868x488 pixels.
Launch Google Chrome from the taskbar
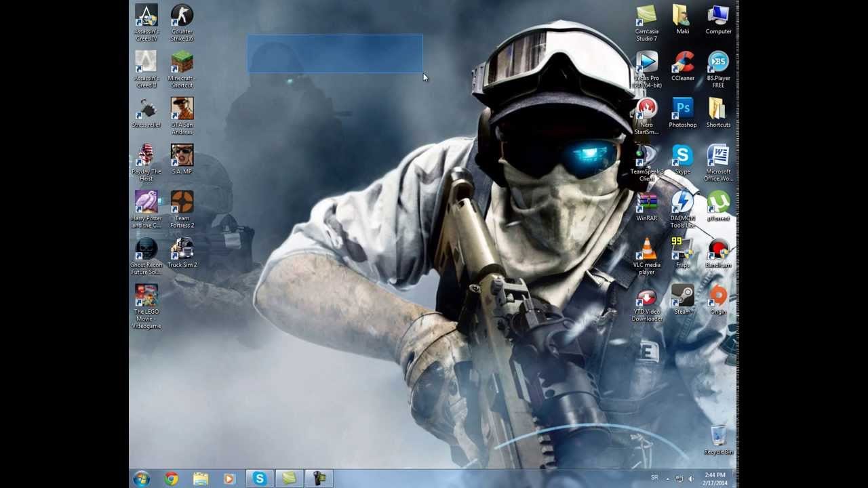[x=171, y=479]
